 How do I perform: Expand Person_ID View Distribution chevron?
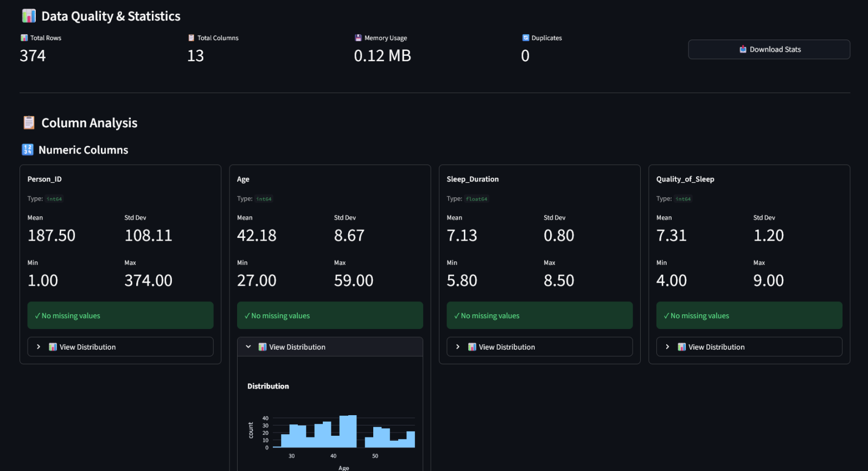point(39,347)
